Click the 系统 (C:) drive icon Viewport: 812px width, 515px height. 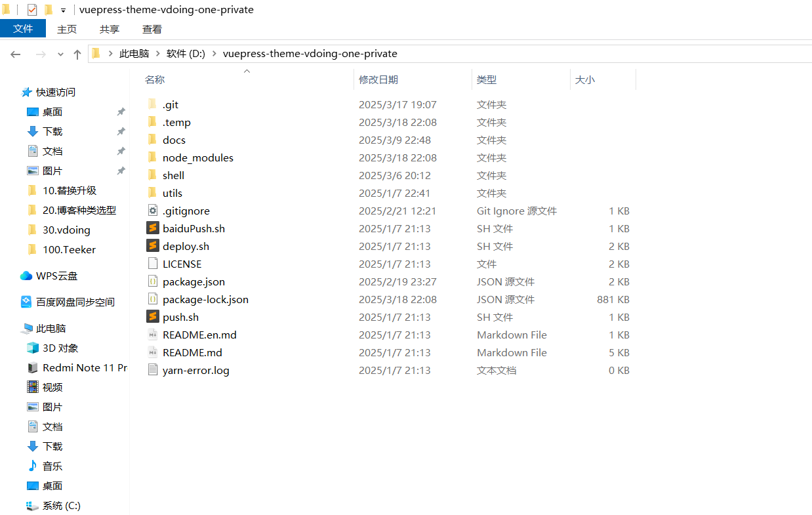(x=33, y=505)
